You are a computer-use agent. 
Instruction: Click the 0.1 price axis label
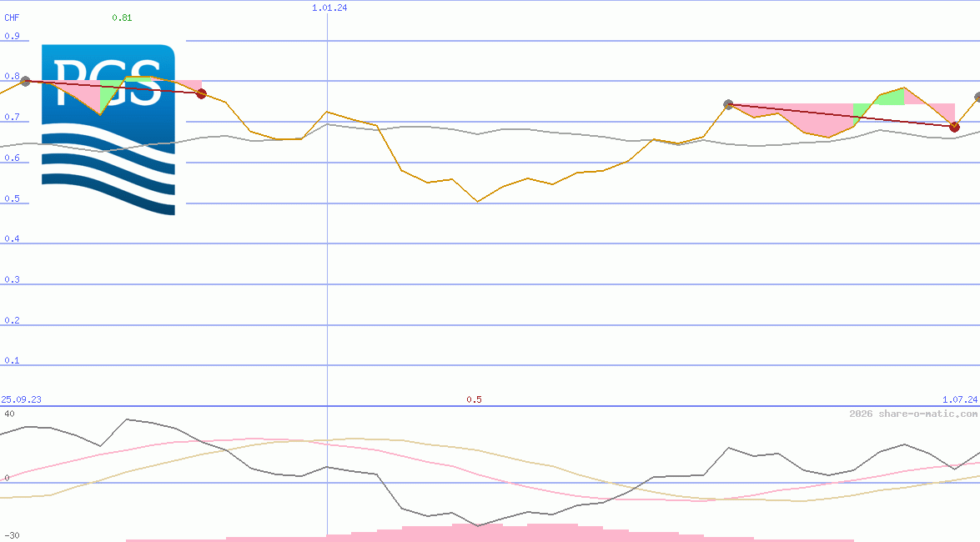tap(12, 360)
